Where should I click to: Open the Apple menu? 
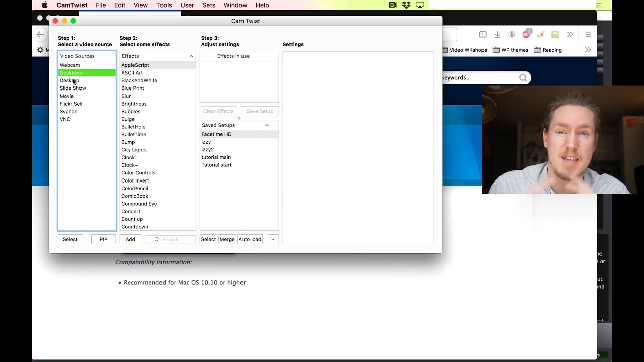[44, 5]
